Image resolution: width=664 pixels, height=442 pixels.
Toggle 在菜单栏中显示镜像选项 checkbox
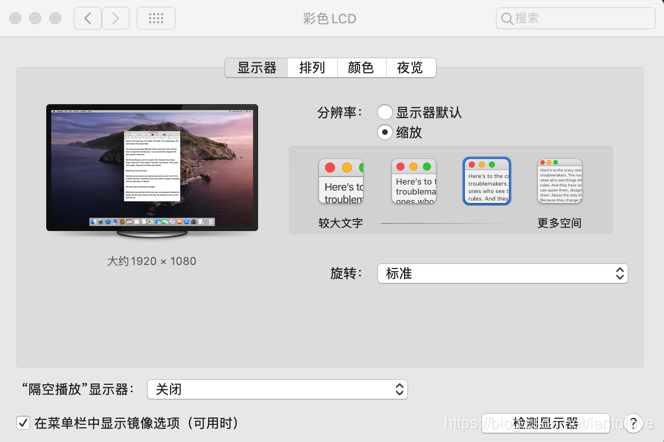click(x=23, y=423)
